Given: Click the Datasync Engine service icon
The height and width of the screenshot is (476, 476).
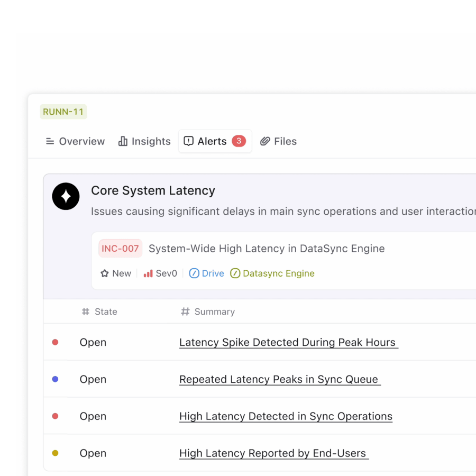Looking at the screenshot, I should tap(235, 273).
